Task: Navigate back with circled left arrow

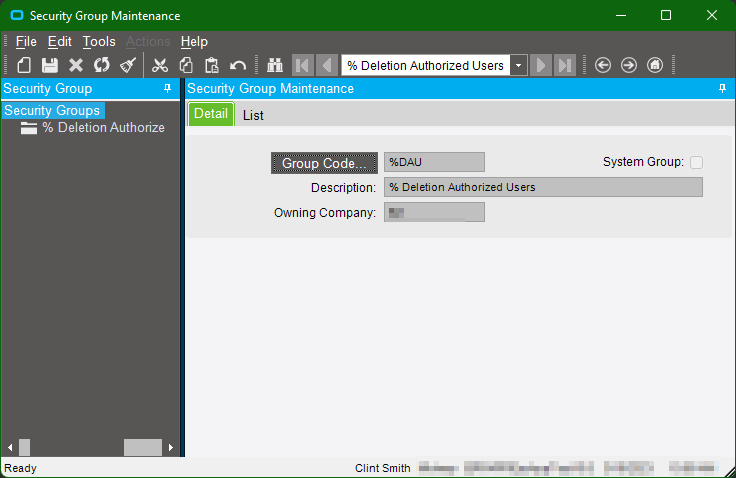Action: tap(603, 65)
